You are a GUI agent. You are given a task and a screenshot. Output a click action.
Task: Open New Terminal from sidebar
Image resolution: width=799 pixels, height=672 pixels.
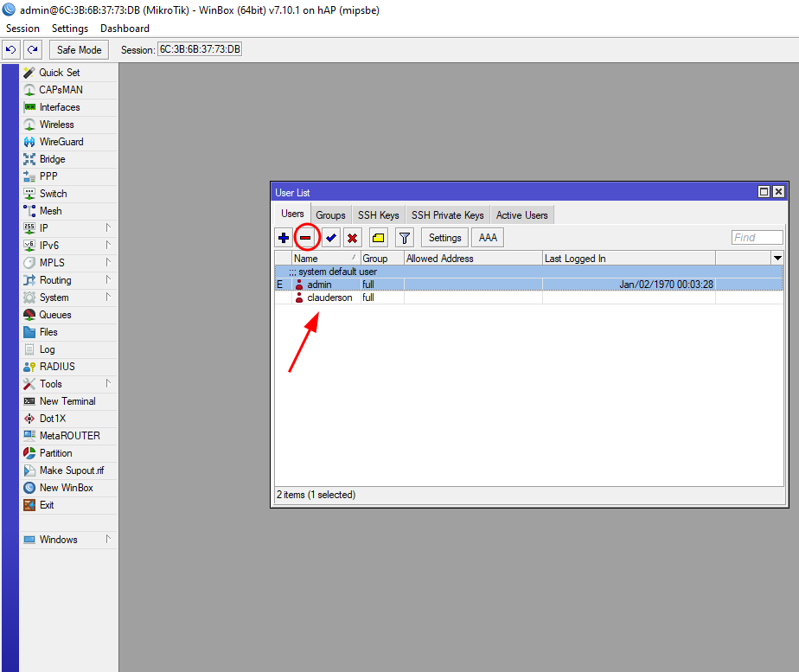click(x=67, y=401)
